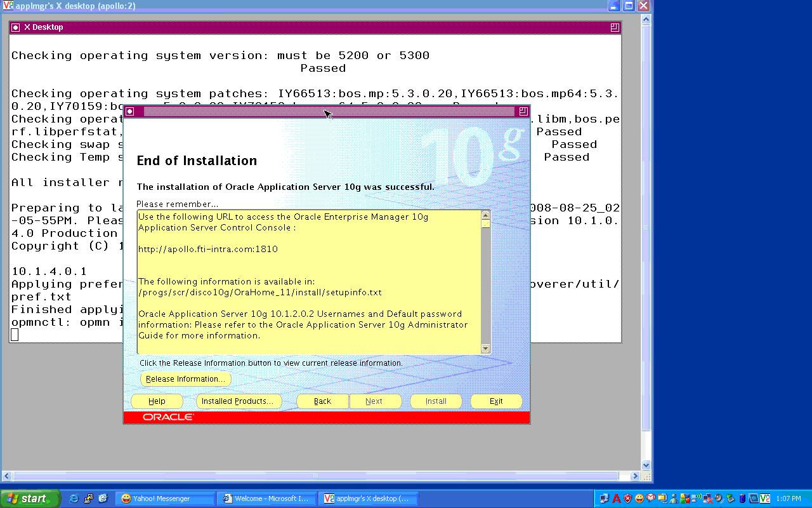Open the X Desktop window menu button
The height and width of the screenshot is (508, 812).
tap(16, 27)
